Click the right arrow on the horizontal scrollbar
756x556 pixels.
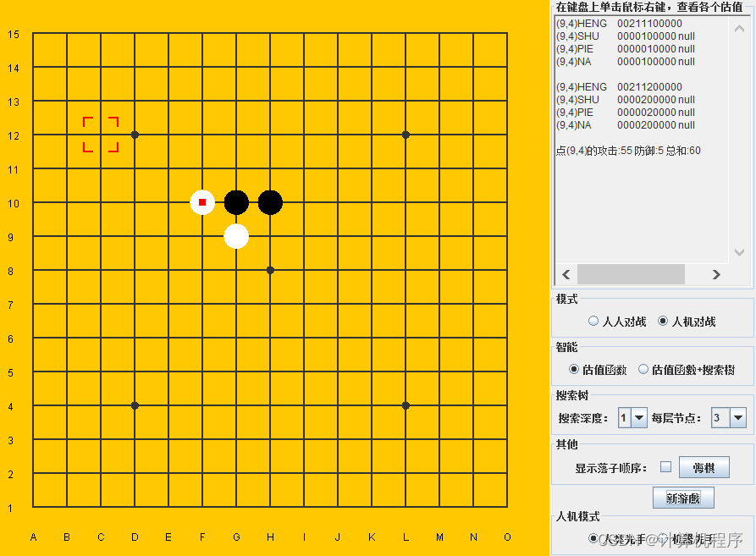point(716,274)
